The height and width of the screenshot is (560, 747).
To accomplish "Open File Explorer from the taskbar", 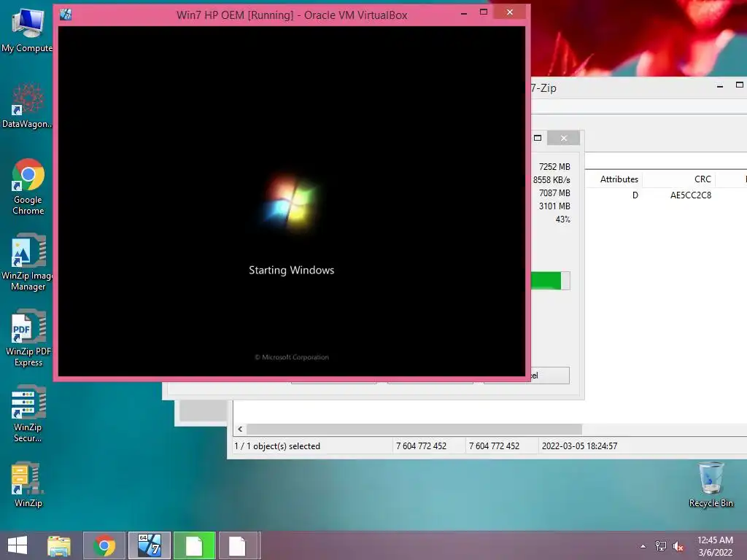I will point(59,545).
